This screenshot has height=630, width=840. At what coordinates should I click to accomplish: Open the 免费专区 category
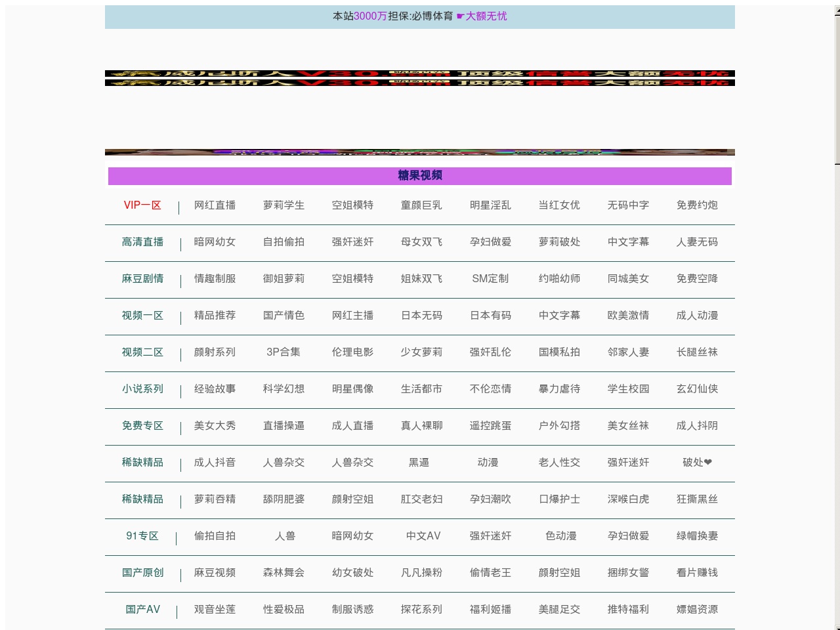142,426
